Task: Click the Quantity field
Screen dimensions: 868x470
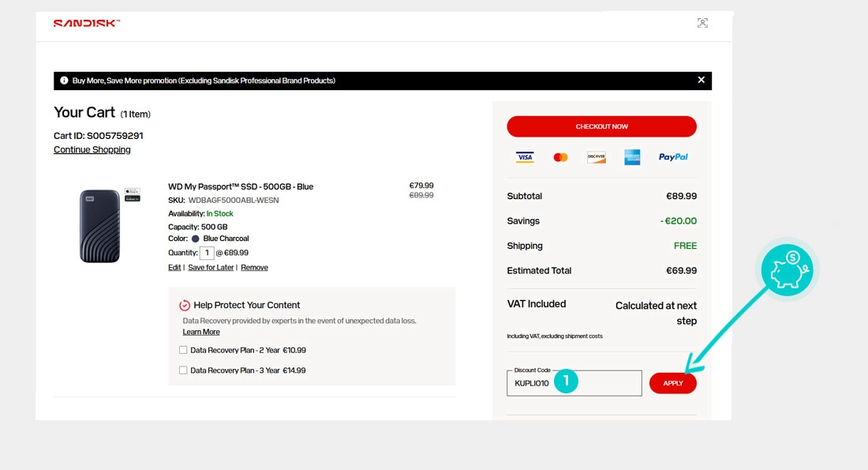Action: point(207,253)
